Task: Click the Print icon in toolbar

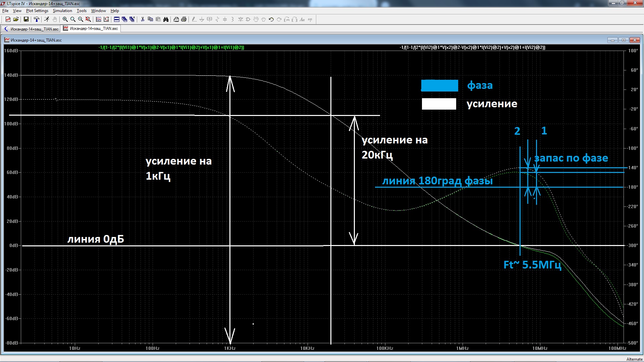Action: 184,19
